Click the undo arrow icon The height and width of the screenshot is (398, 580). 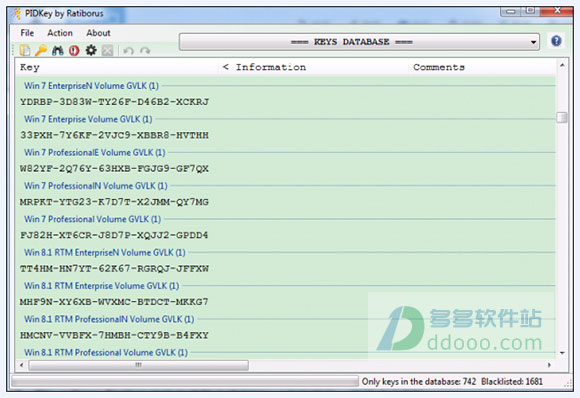coord(128,50)
